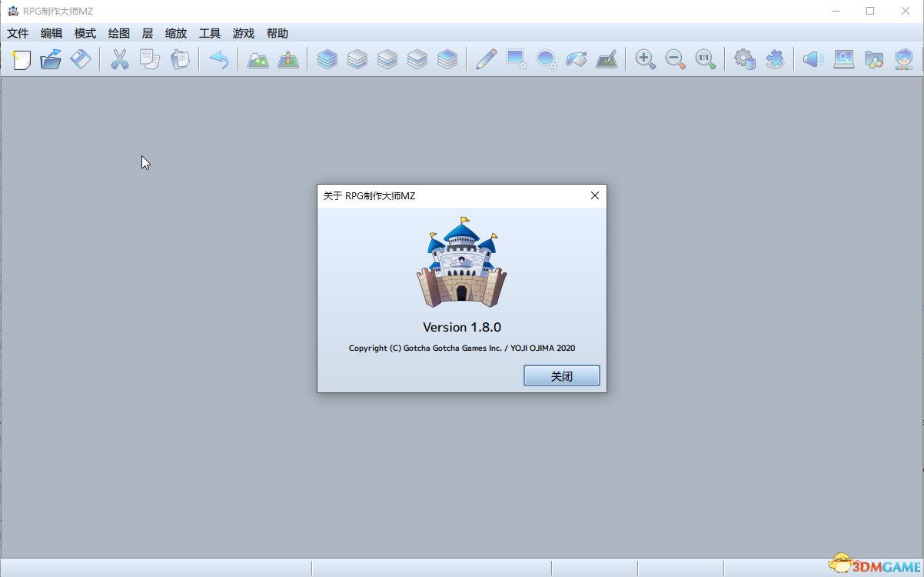Open the Plugin Manager puzzle icon
This screenshot has height=577, width=924.
coord(775,59)
